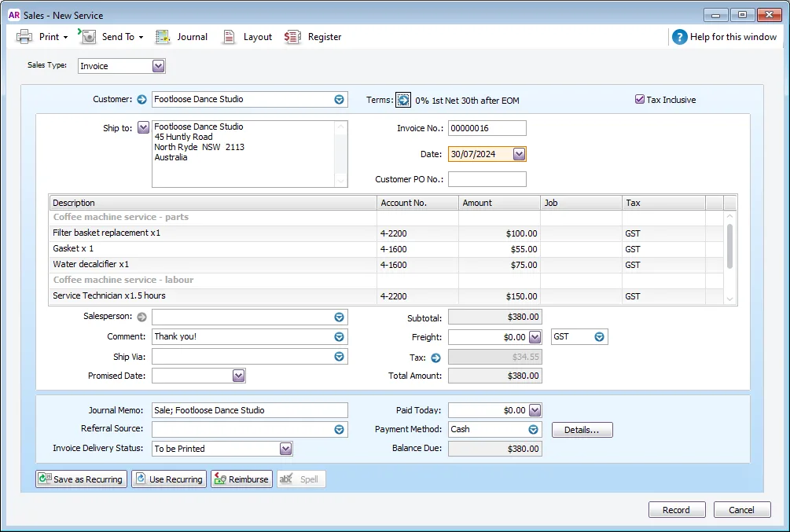Screen dimensions: 790x532
Task: Click the Customer zoom arrow icon
Action: tap(142, 100)
